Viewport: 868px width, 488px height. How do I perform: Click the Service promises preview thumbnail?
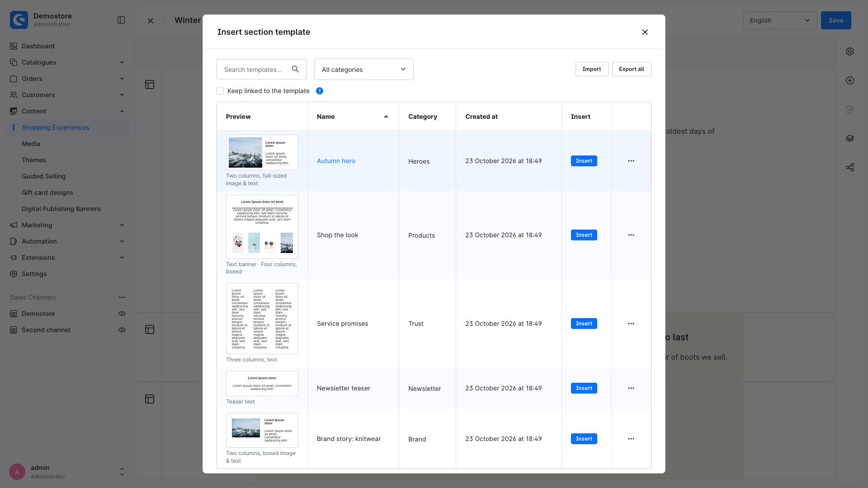click(262, 319)
